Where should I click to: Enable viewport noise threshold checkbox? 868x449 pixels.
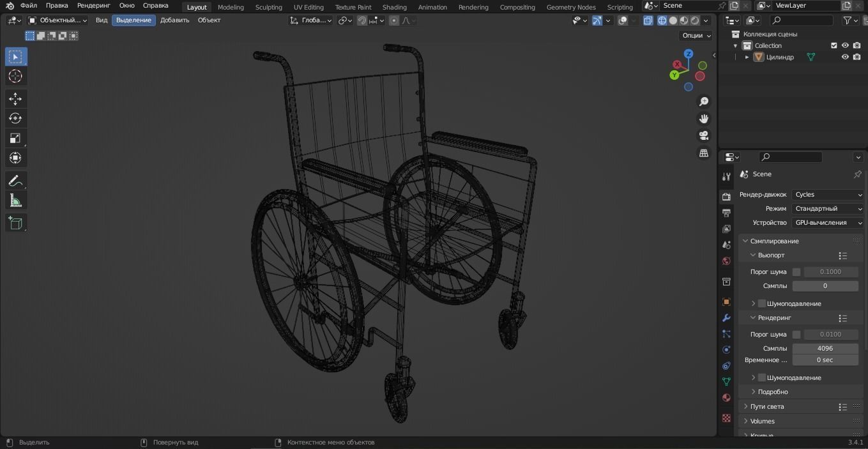796,272
